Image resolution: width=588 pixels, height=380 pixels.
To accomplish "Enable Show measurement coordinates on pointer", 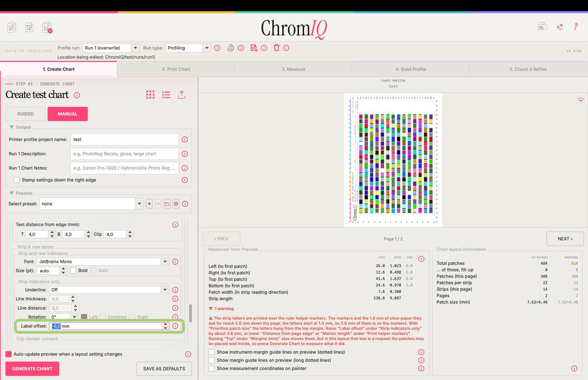I will pos(212,369).
